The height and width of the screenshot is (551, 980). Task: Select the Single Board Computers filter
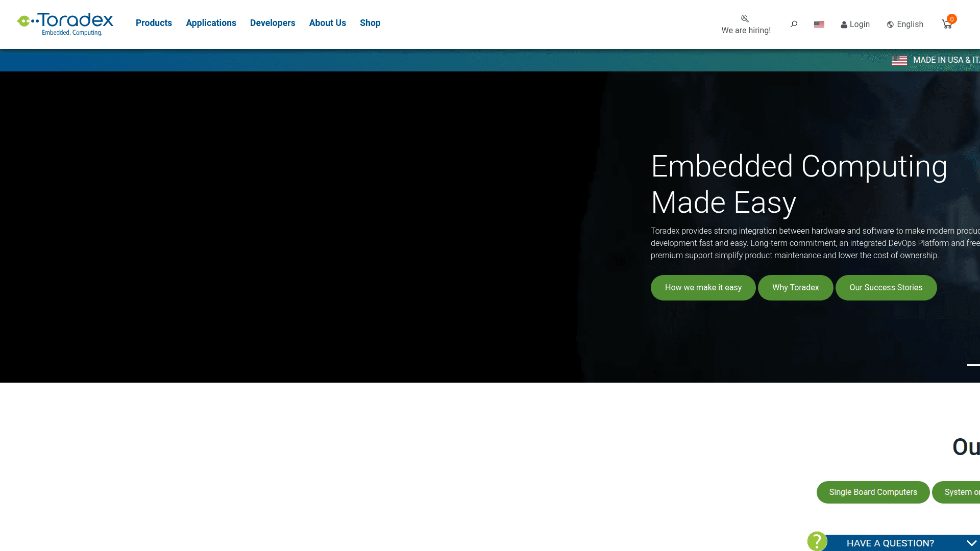coord(873,492)
